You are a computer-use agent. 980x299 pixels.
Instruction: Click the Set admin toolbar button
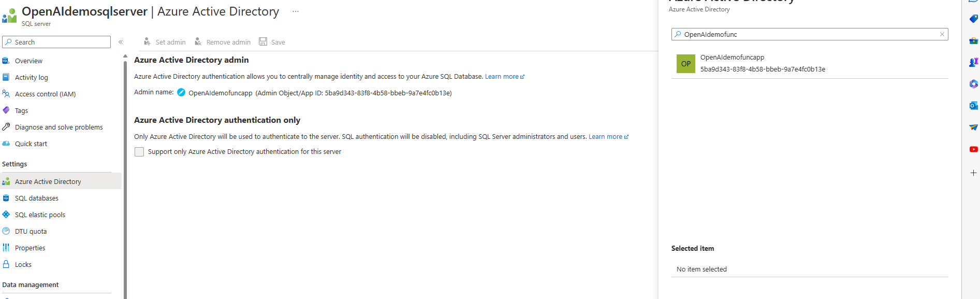point(165,42)
